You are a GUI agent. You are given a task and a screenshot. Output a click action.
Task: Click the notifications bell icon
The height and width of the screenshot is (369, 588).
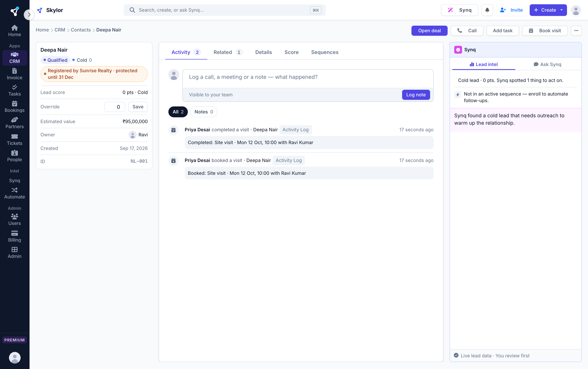click(487, 10)
